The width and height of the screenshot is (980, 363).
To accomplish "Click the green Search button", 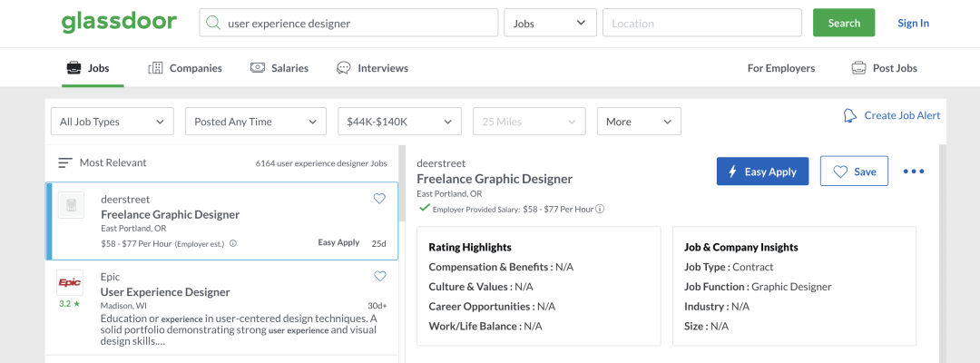I will (x=844, y=23).
